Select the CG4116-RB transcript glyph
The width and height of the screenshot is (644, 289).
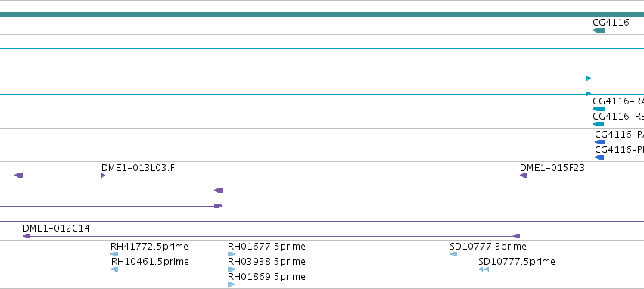tap(598, 124)
